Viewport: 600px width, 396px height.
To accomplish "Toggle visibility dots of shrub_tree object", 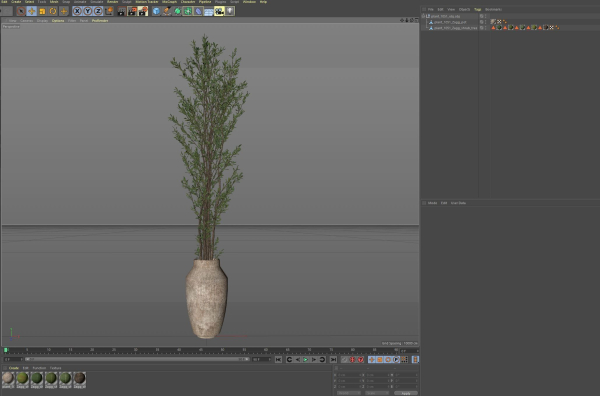I will [486, 28].
